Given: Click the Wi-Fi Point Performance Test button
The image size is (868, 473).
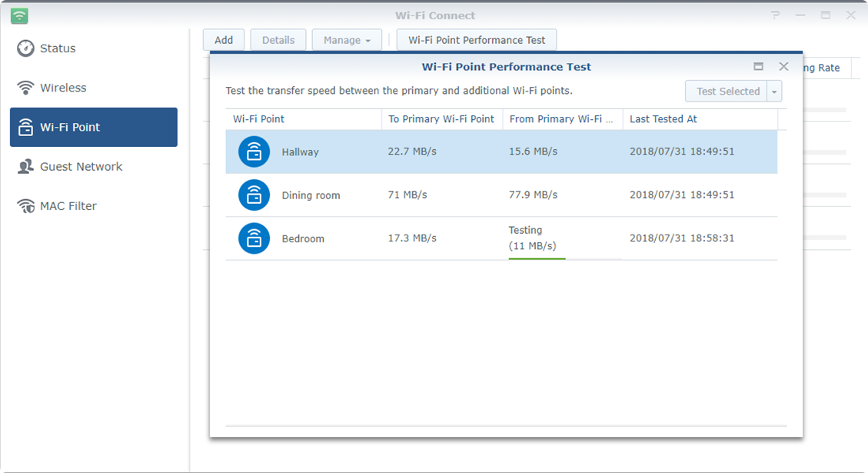Looking at the screenshot, I should coord(477,40).
